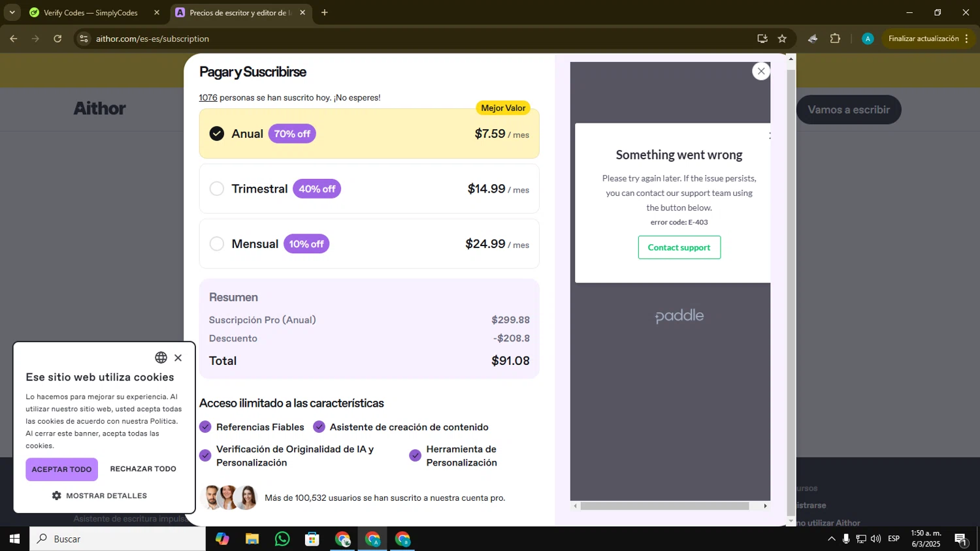This screenshot has height=551, width=980.
Task: Accept all cookies with ACEPTAR TODO
Action: pyautogui.click(x=61, y=469)
